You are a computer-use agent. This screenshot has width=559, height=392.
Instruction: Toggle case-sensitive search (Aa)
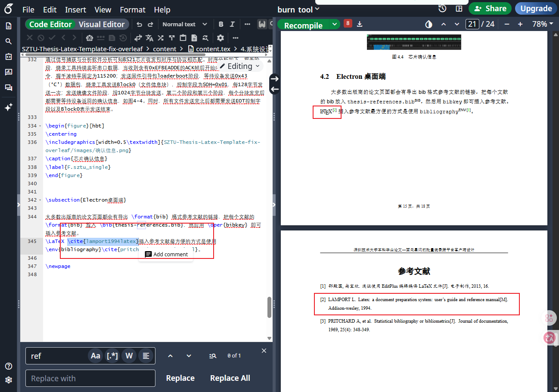coord(96,356)
